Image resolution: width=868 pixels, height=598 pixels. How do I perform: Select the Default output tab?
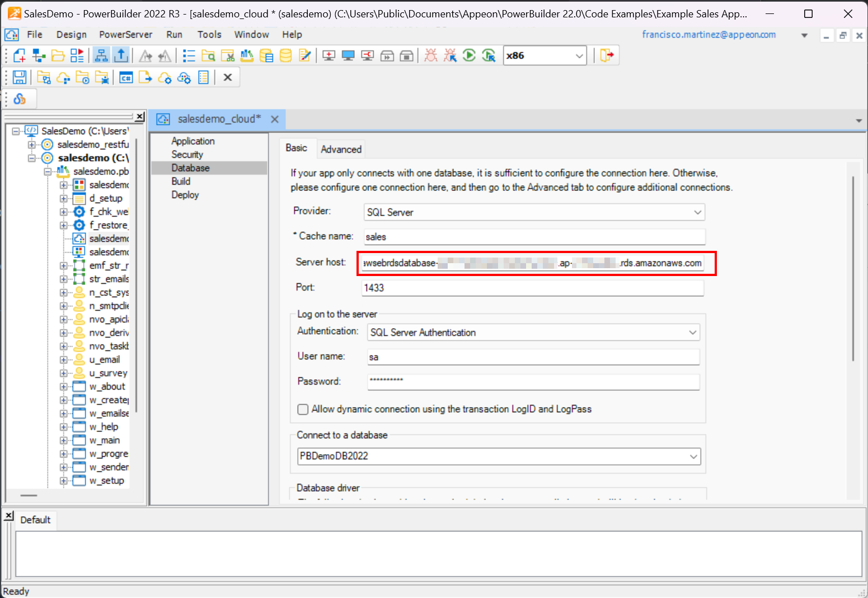35,520
